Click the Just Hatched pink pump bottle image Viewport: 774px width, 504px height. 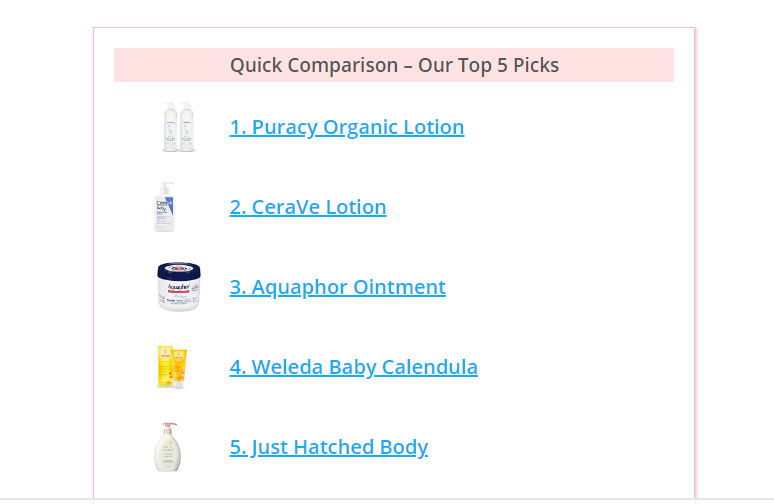168,447
